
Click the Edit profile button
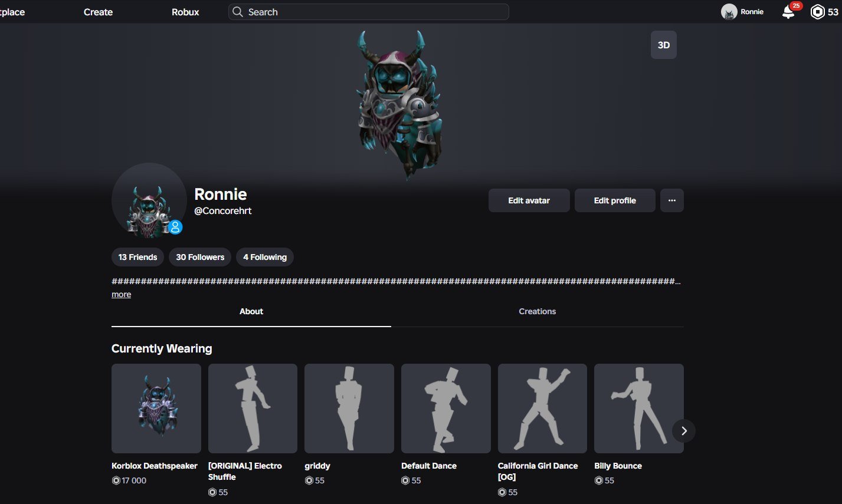pyautogui.click(x=615, y=200)
